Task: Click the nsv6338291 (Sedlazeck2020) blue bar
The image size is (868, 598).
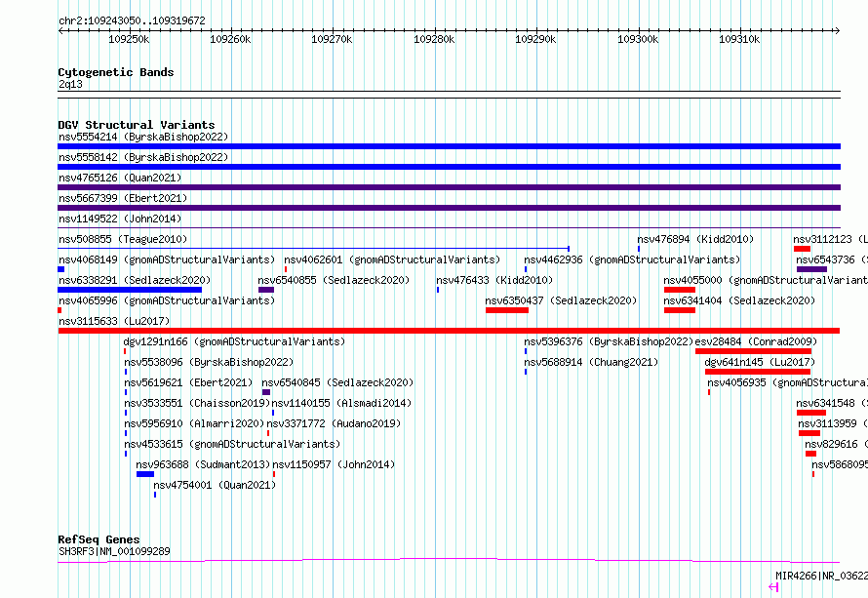Action: [x=130, y=290]
